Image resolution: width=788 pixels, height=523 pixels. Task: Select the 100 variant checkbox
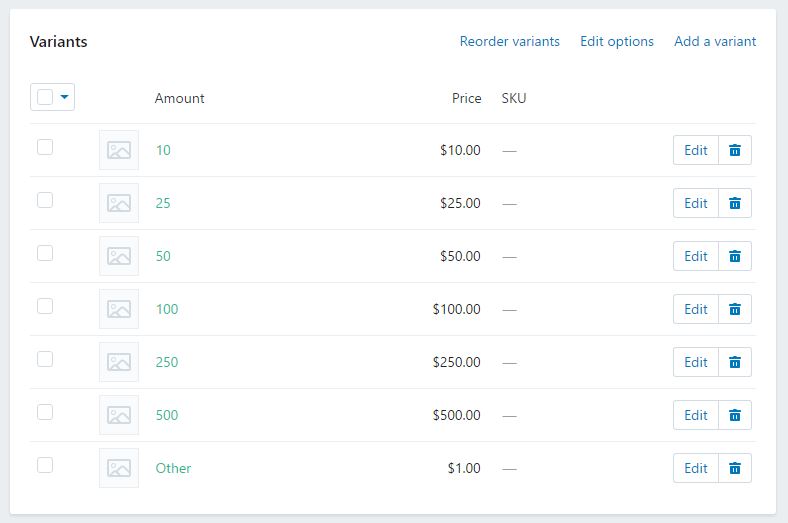tap(45, 306)
